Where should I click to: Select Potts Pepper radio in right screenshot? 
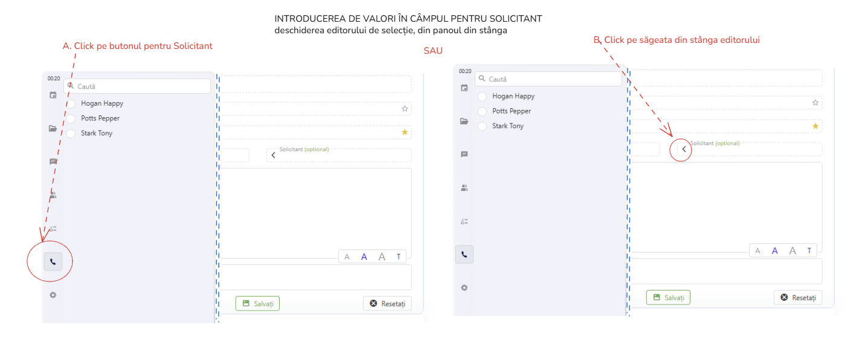click(482, 112)
